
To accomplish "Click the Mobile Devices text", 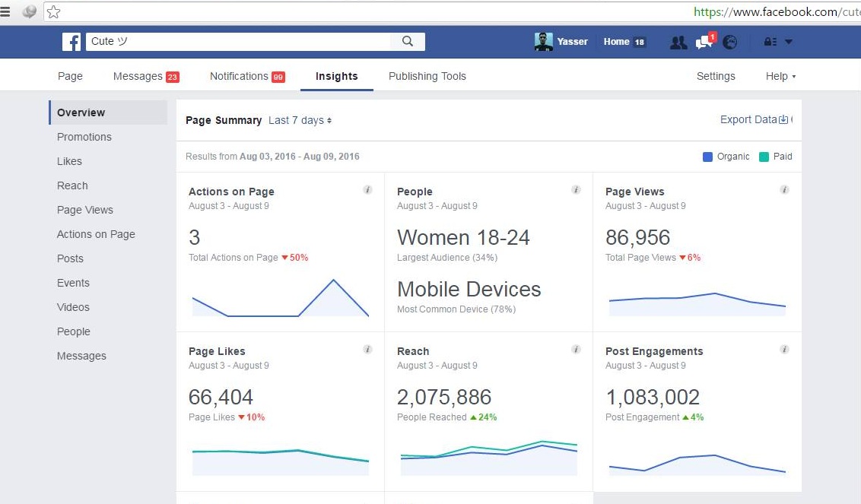I will click(x=469, y=290).
